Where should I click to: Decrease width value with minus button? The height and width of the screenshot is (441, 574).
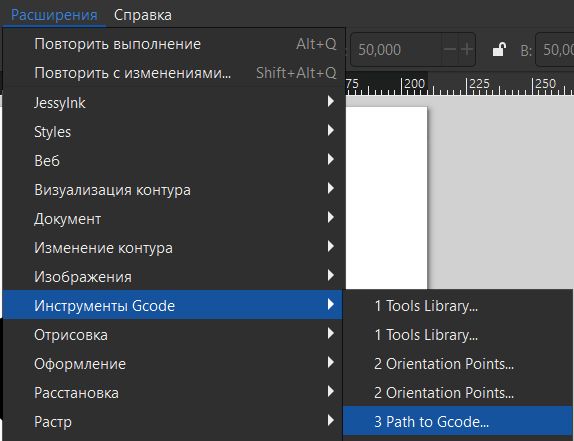[450, 49]
